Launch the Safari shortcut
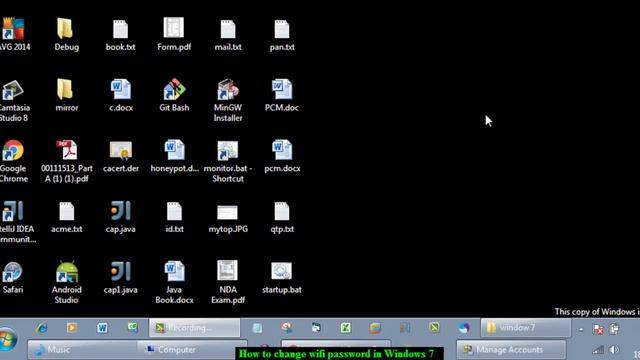The image size is (640, 360). tap(13, 278)
